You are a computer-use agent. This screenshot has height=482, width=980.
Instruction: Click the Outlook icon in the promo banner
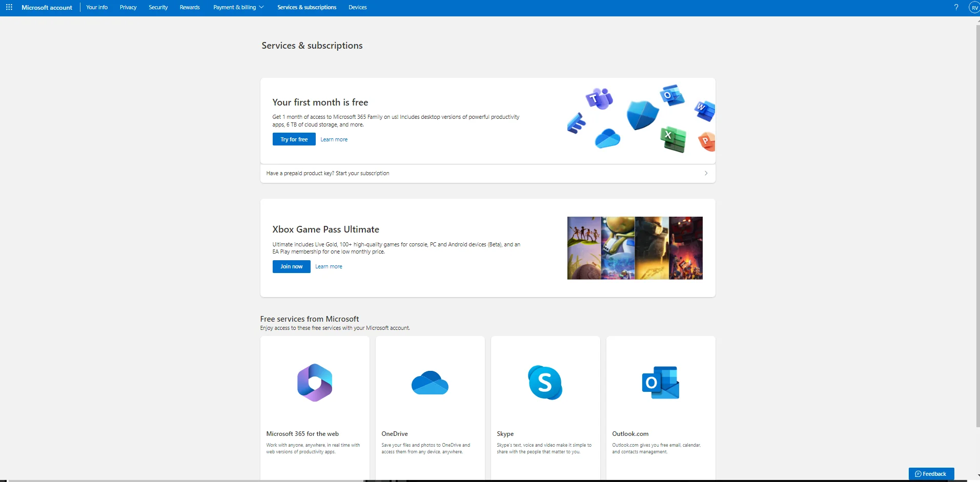[672, 95]
